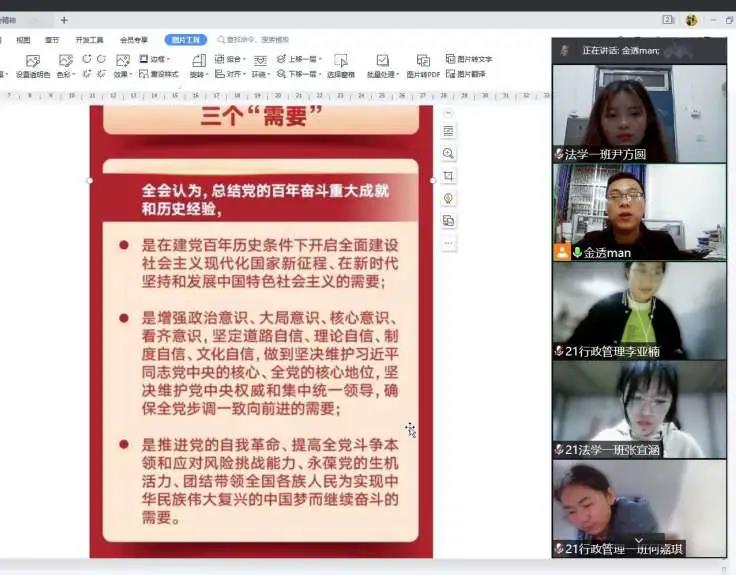Select the 图片工具 picture tools tab
Viewport: 736px width, 575px height.
tap(185, 40)
